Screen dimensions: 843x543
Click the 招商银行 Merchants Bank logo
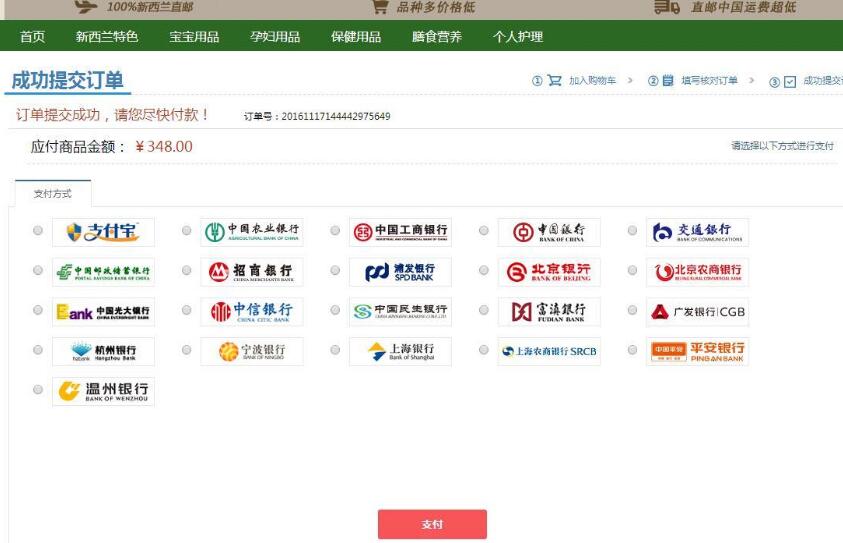tap(252, 272)
